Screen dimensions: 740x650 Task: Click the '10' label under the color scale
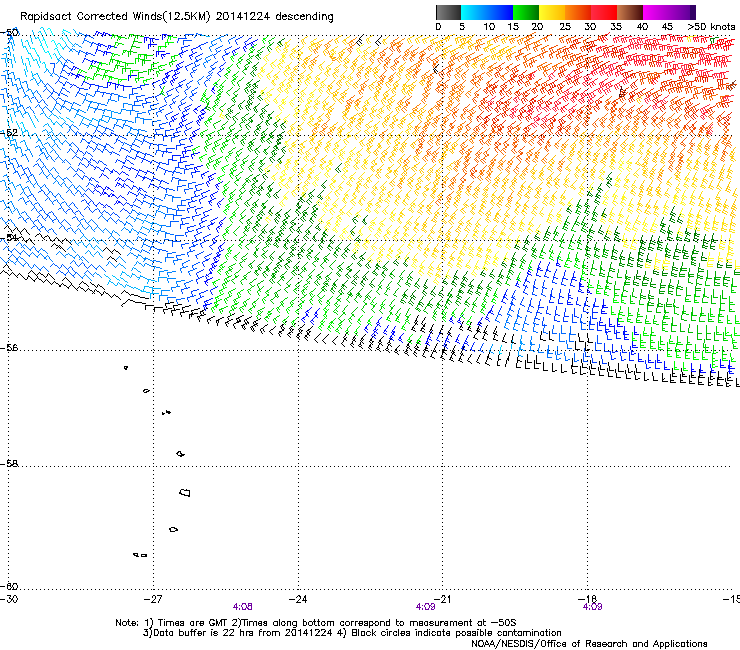(x=489, y=27)
